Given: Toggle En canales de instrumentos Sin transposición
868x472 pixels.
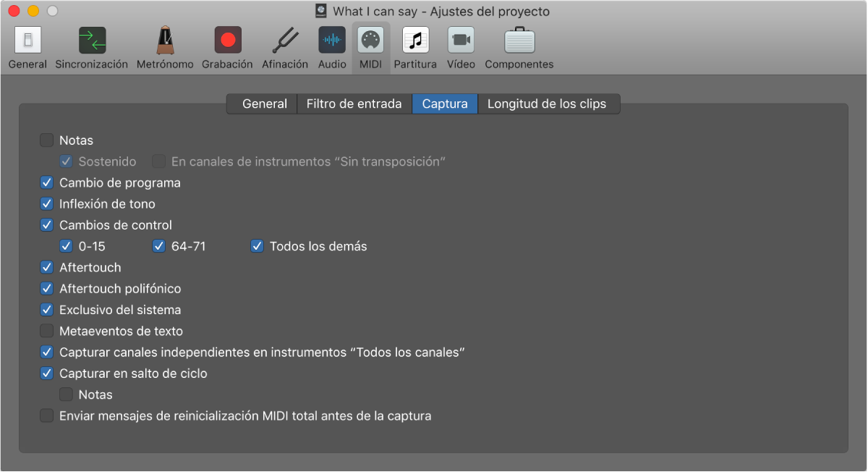Looking at the screenshot, I should pyautogui.click(x=158, y=161).
